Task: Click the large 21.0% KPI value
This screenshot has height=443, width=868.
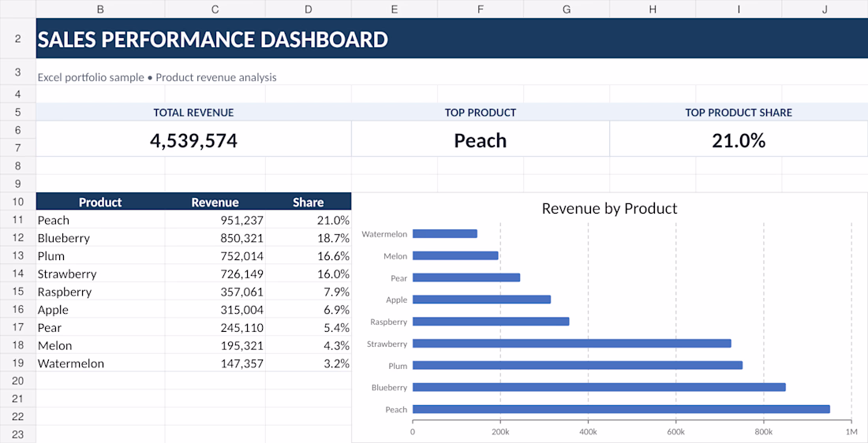Action: [739, 140]
